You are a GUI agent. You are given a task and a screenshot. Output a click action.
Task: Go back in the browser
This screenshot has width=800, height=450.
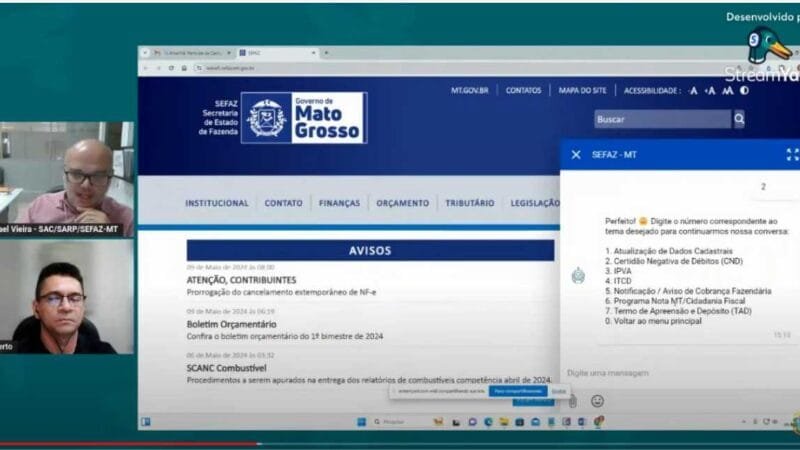tap(145, 68)
